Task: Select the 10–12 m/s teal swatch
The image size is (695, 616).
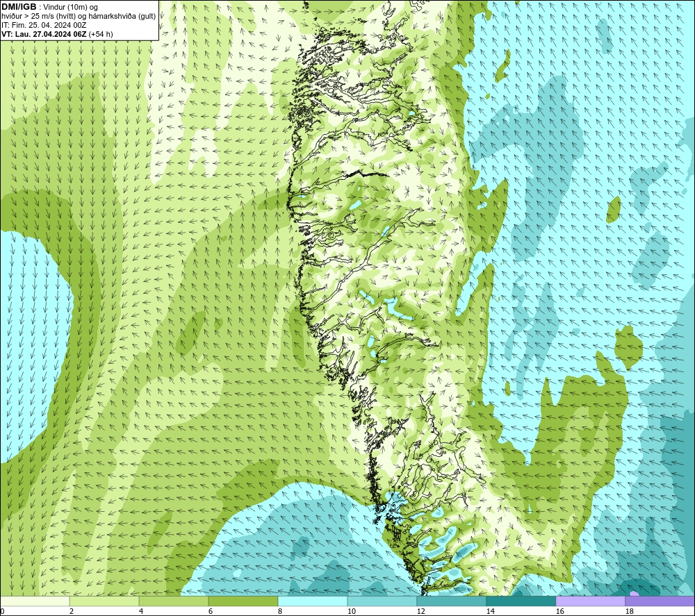Action: click(382, 601)
